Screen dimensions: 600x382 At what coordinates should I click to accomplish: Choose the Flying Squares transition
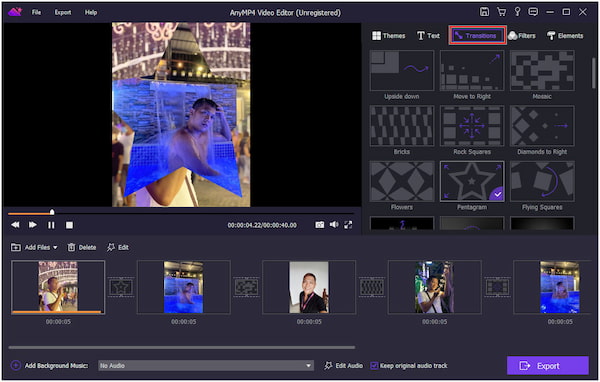[x=542, y=181]
